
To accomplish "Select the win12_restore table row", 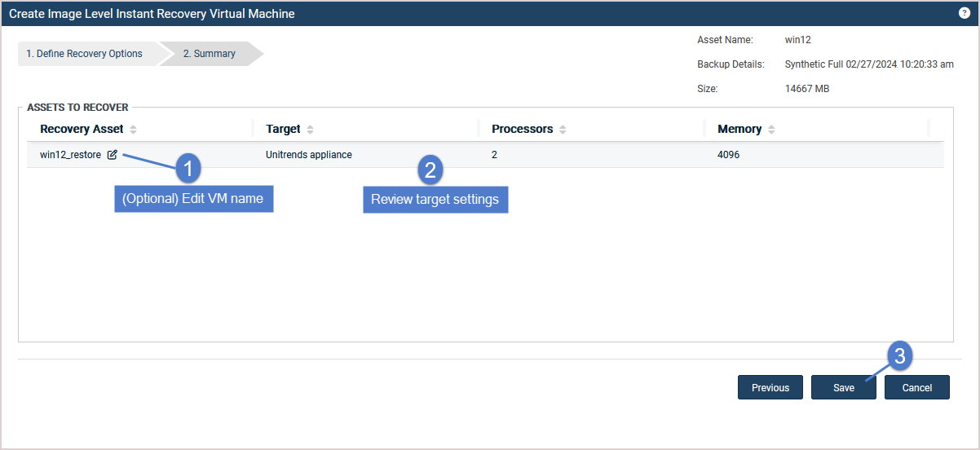I will 486,154.
